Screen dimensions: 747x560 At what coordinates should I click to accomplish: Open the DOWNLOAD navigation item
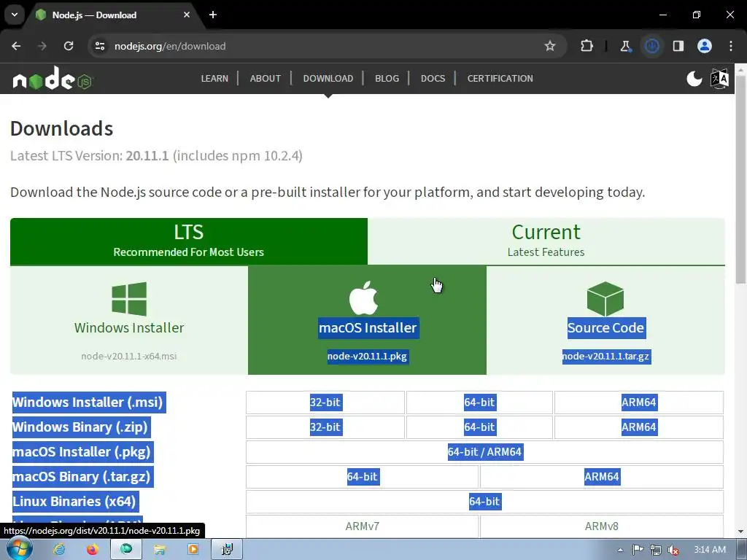pyautogui.click(x=328, y=79)
